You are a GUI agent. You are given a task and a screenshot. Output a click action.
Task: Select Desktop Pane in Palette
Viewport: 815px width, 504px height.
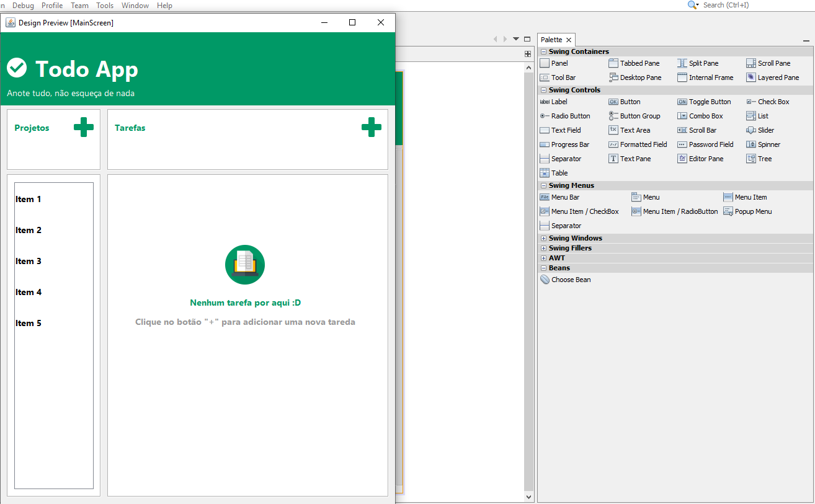coord(635,77)
